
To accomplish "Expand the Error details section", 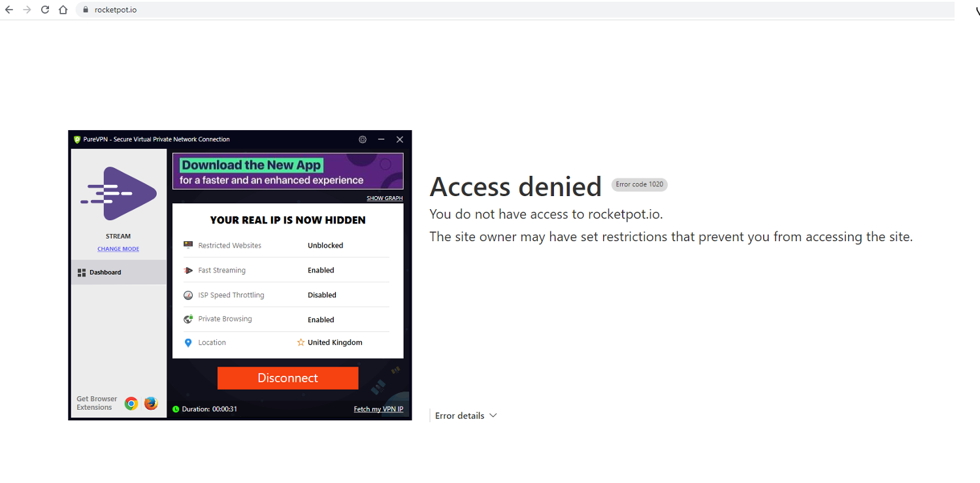I will click(466, 416).
